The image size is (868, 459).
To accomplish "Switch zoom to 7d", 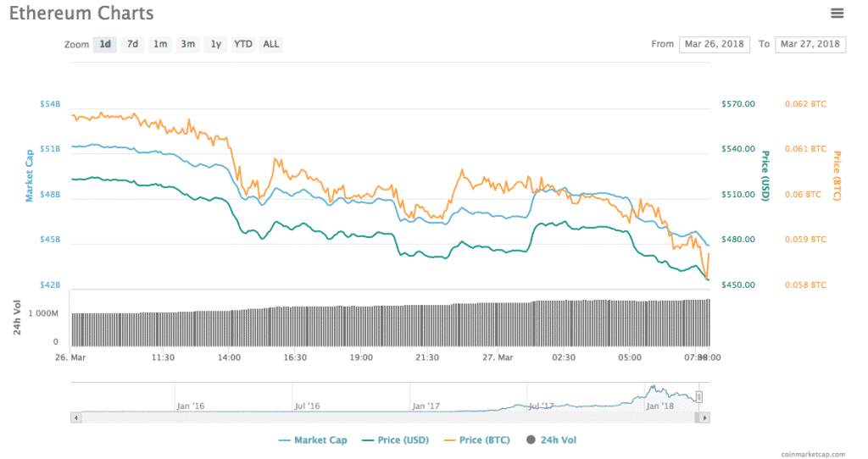I will (132, 44).
